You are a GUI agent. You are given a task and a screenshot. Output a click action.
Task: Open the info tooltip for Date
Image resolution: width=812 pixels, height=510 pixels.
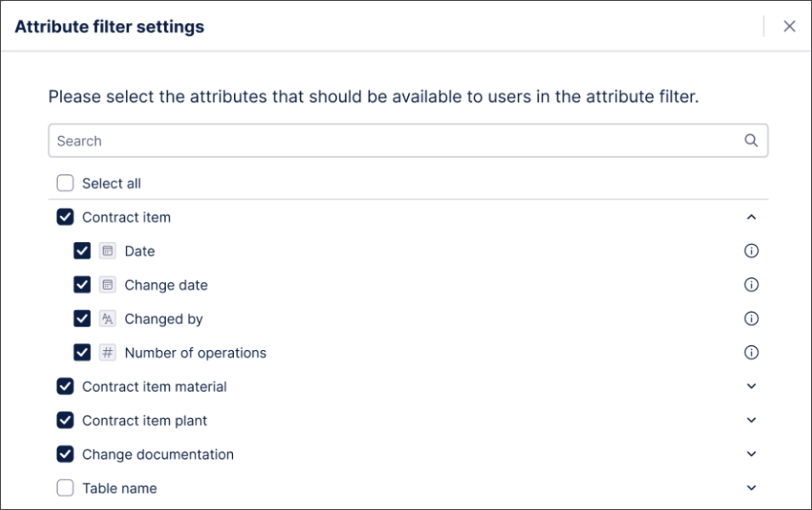[753, 251]
